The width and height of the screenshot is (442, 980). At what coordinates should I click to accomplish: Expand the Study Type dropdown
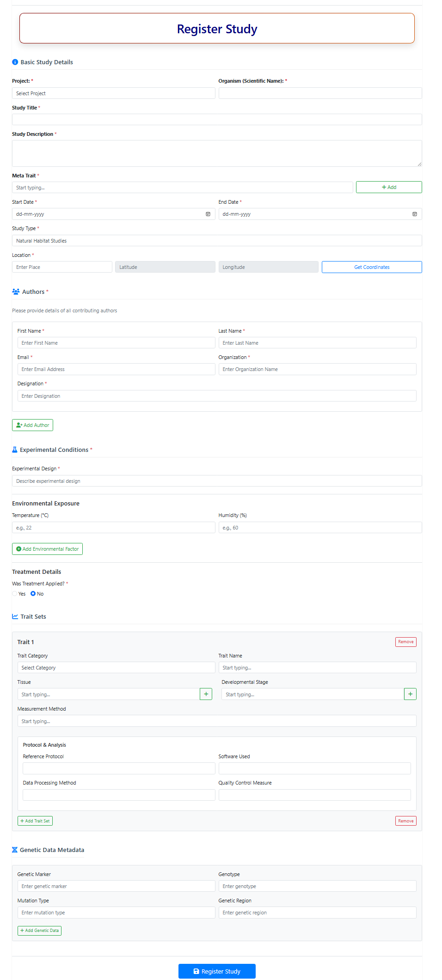coord(216,241)
